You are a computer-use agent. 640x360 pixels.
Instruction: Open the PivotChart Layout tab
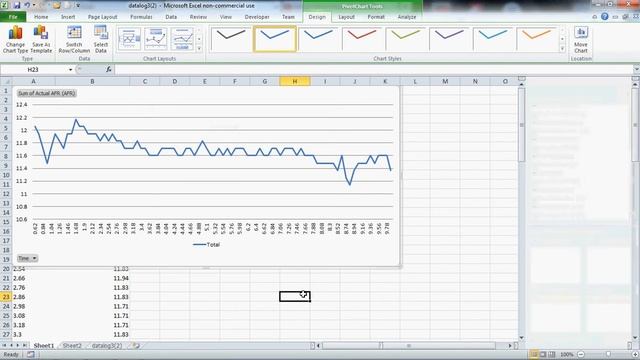(347, 17)
